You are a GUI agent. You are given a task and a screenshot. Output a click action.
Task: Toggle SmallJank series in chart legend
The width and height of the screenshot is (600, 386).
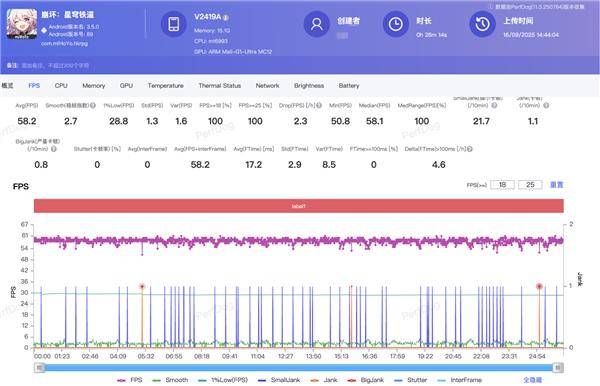279,380
